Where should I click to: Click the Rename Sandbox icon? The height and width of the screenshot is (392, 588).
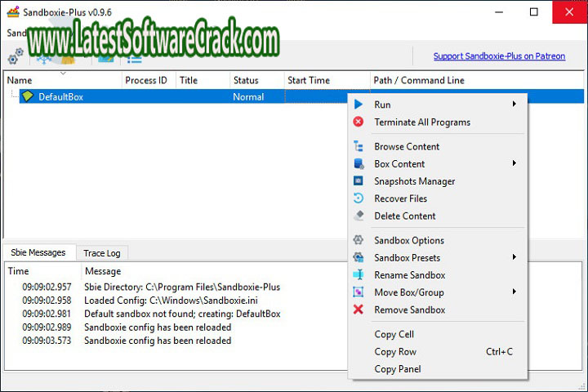click(x=359, y=275)
